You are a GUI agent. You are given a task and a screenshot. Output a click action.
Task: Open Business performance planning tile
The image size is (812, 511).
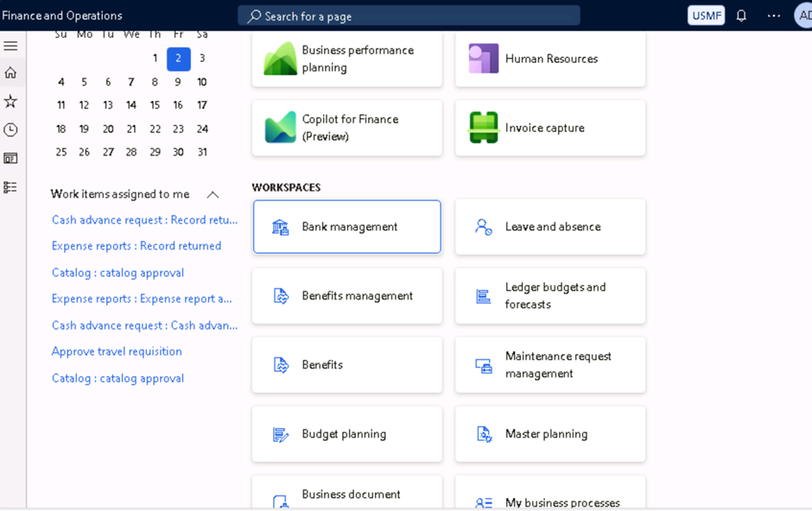click(347, 59)
